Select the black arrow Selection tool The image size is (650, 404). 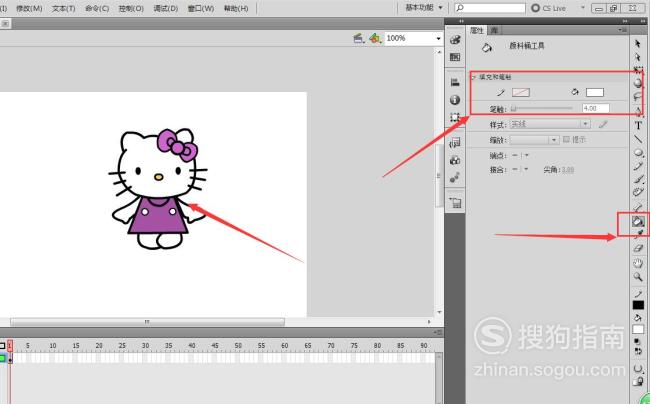pos(638,44)
